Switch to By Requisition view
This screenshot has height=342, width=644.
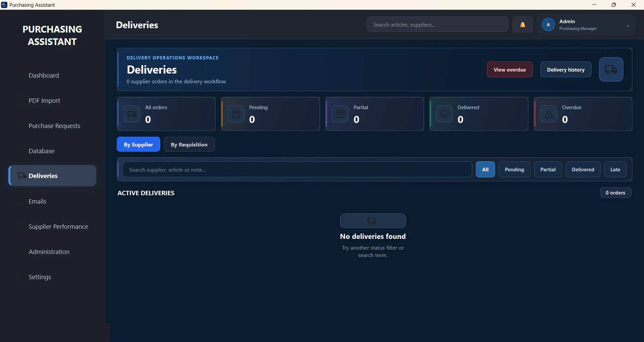(189, 144)
